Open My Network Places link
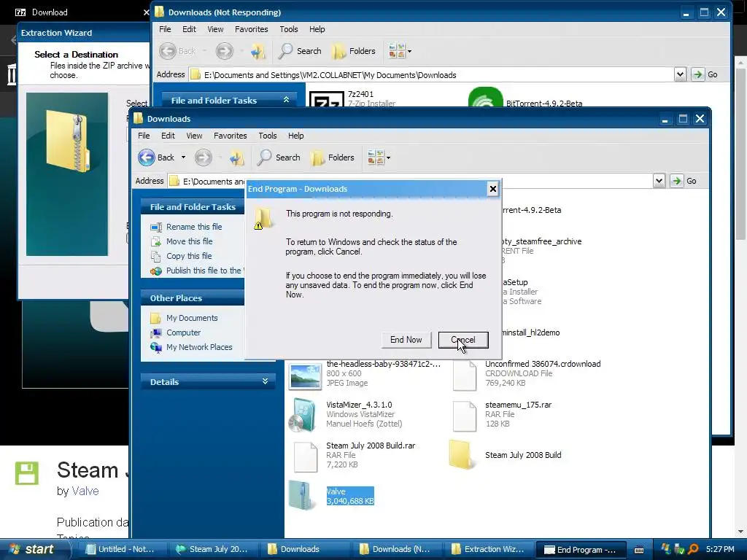747x560 pixels. pyautogui.click(x=199, y=347)
